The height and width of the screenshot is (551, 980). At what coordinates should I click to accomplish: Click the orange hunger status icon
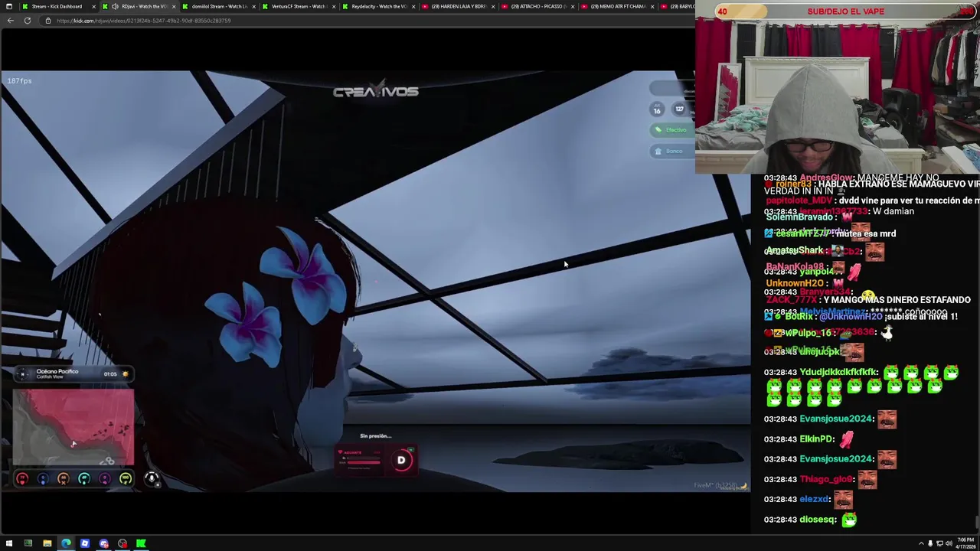64,479
